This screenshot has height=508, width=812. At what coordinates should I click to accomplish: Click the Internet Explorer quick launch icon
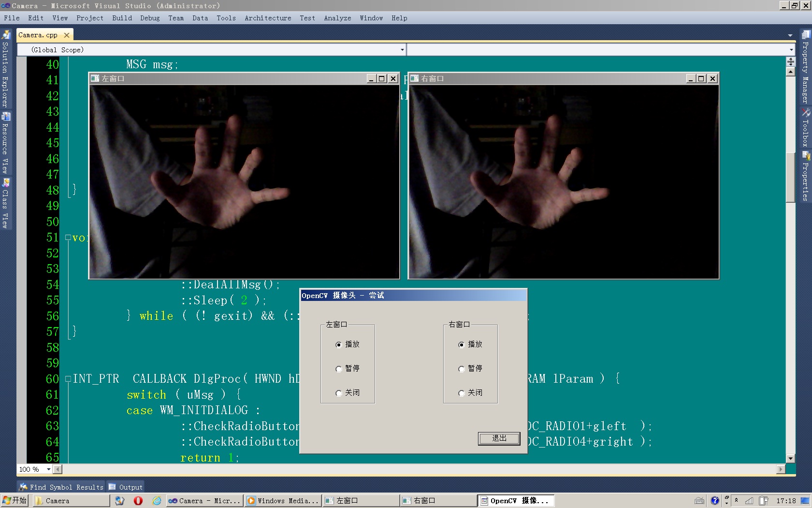[x=157, y=501]
